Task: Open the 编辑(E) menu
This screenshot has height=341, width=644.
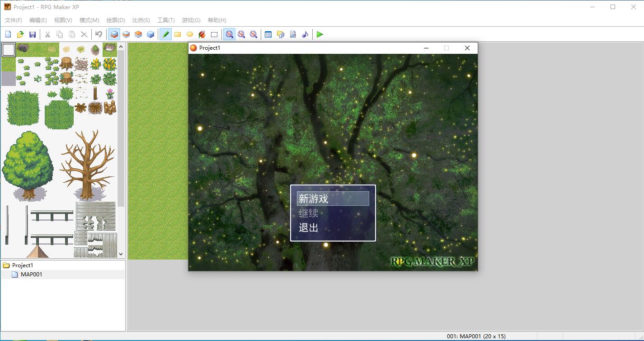Action: (38, 20)
